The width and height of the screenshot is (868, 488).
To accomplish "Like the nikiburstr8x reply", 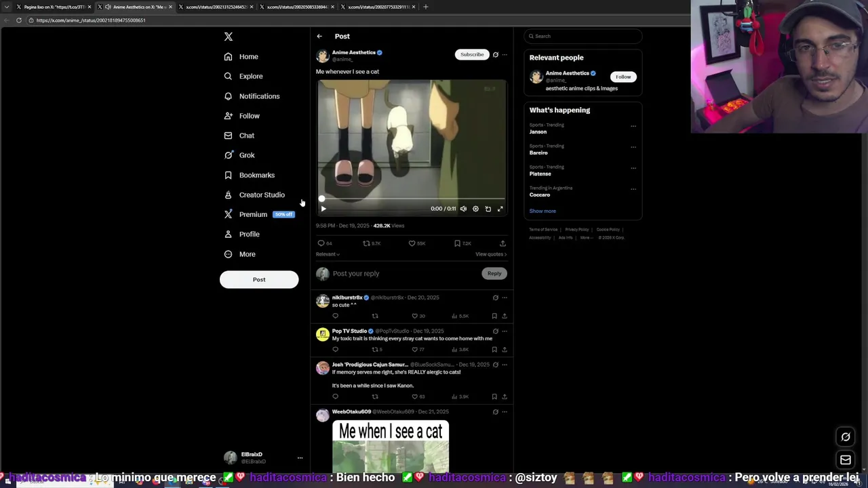I will (415, 316).
